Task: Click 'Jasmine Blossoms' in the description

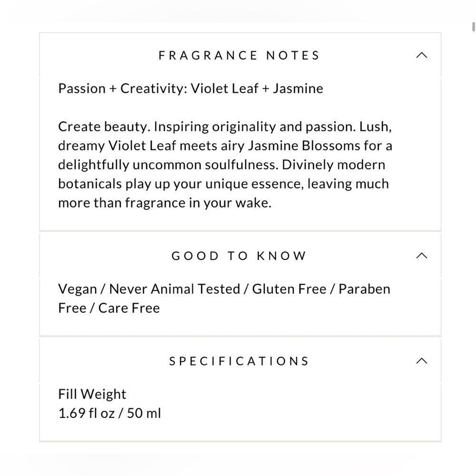Action: 304,146
